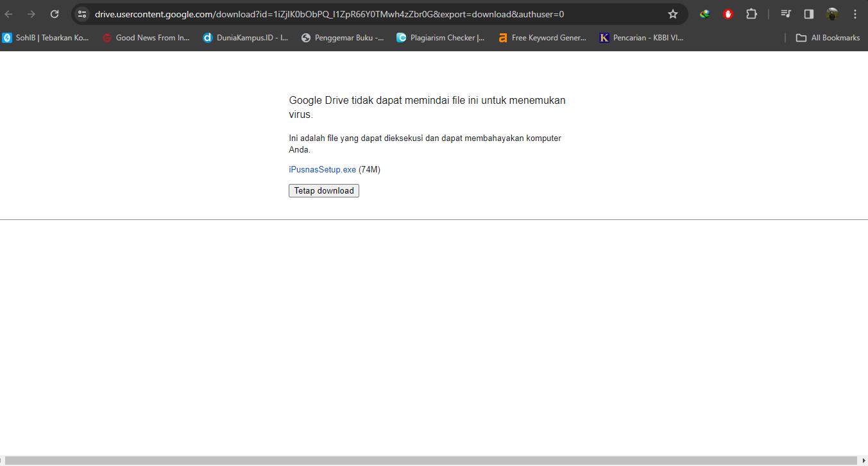The width and height of the screenshot is (868, 466).
Task: Click the iPusnasSetup.exe file link
Action: (x=322, y=170)
